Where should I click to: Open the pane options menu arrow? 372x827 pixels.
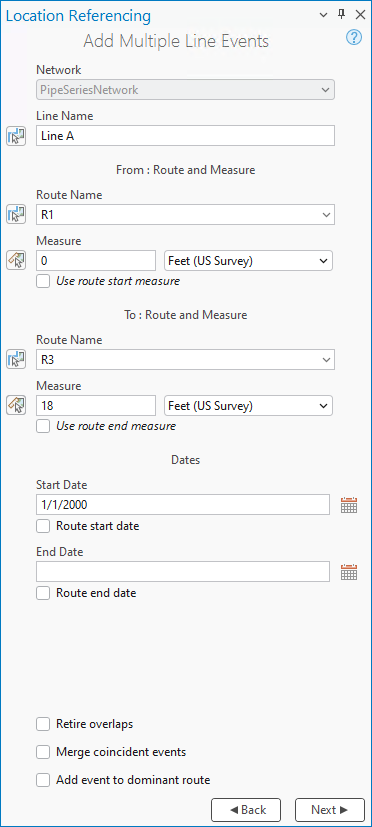[324, 15]
